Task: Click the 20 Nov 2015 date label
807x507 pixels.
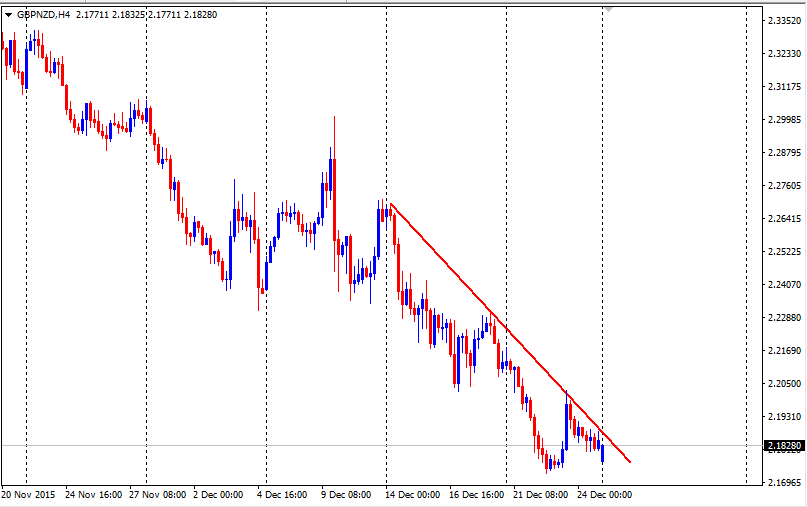Action: (28, 495)
